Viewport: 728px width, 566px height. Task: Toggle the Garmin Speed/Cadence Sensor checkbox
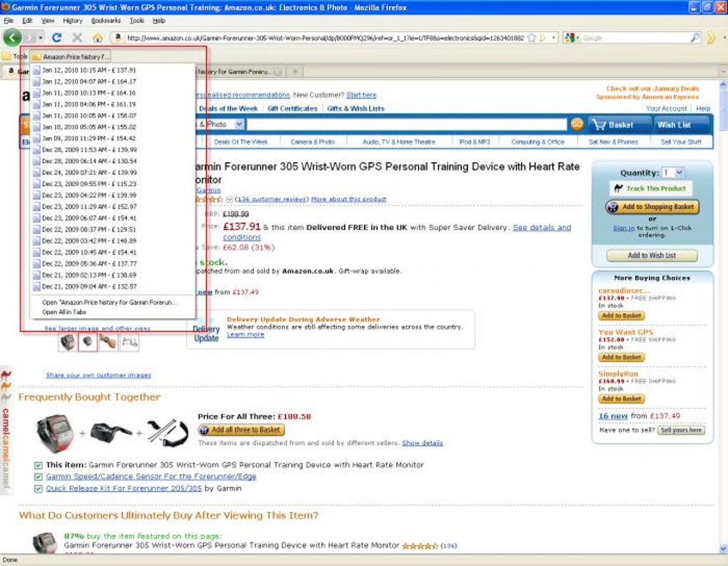tap(39, 476)
